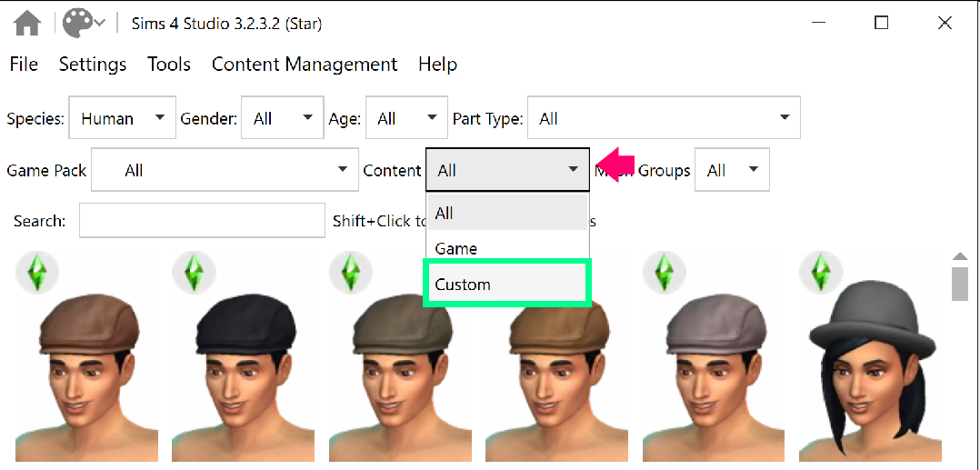Open the Settings menu
This screenshot has width=980, height=470.
[93, 65]
